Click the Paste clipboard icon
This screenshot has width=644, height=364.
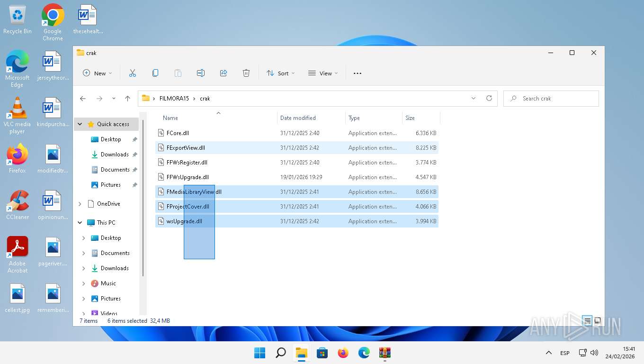coord(178,73)
